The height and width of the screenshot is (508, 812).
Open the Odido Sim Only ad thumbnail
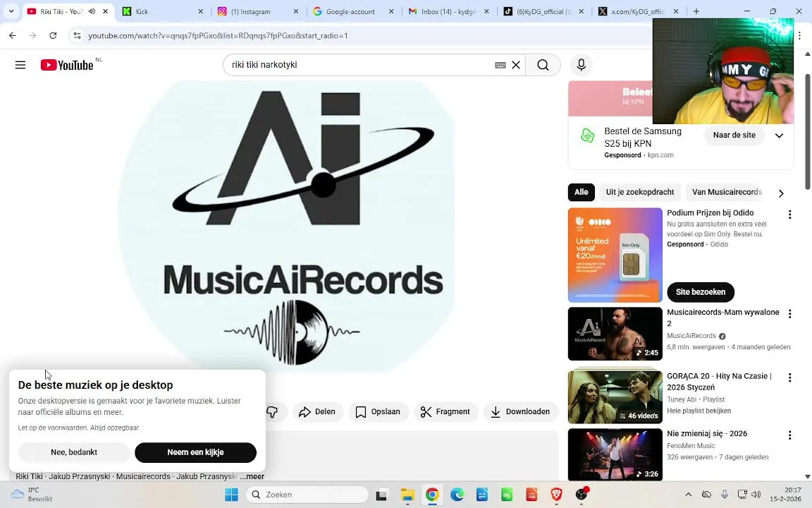[615, 255]
